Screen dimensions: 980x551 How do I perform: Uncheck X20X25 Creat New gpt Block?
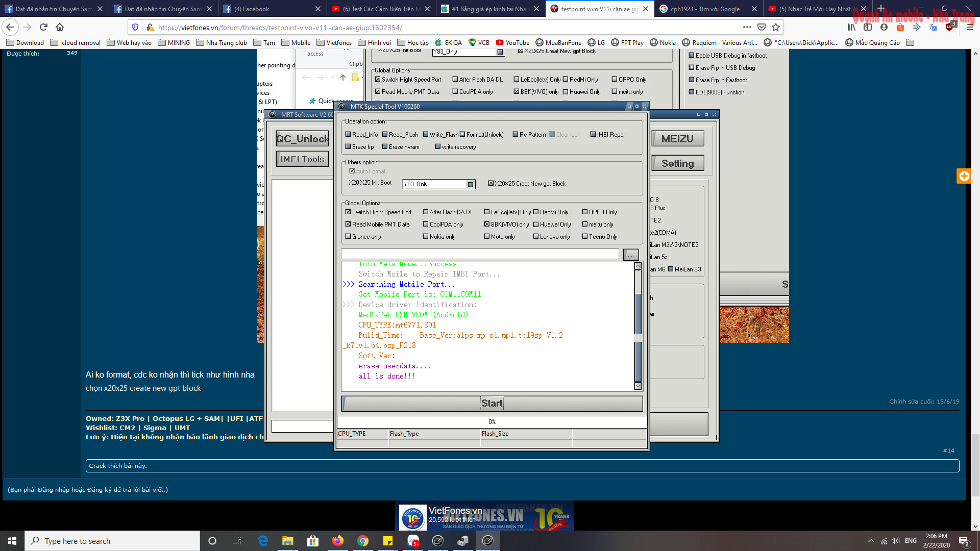pos(491,183)
